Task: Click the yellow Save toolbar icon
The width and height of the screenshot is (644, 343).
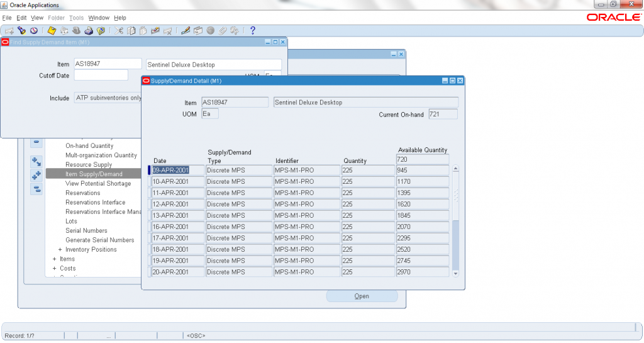Action: 52,30
